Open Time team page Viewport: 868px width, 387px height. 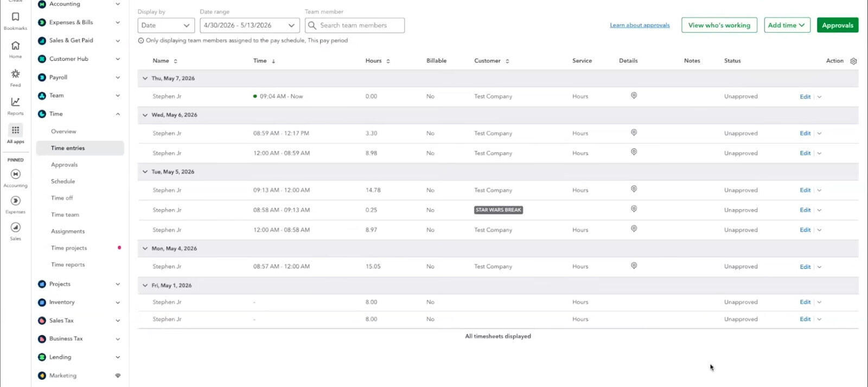[65, 215]
